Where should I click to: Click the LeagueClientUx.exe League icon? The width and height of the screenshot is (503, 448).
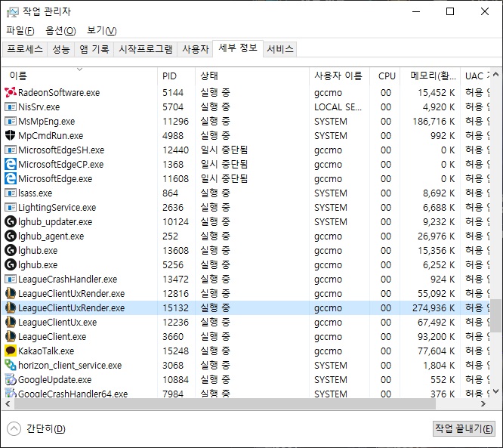pyautogui.click(x=11, y=322)
